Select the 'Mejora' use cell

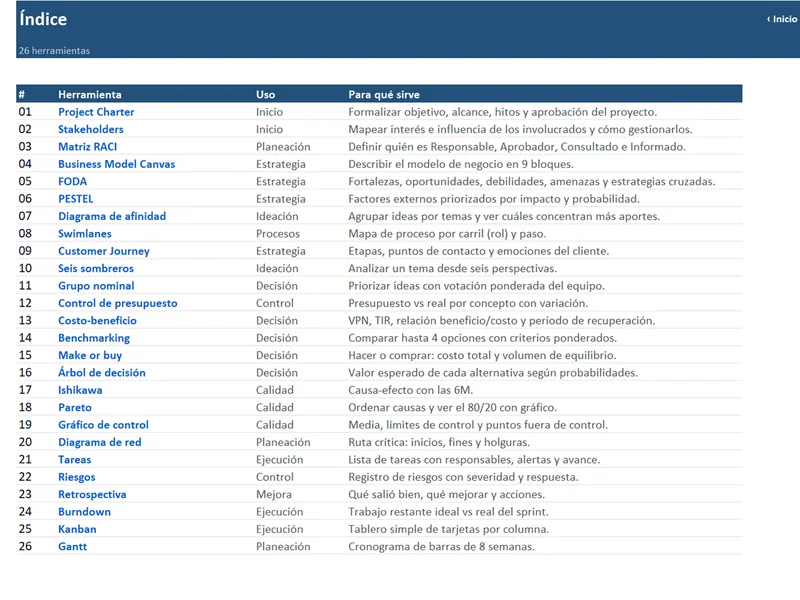(273, 493)
